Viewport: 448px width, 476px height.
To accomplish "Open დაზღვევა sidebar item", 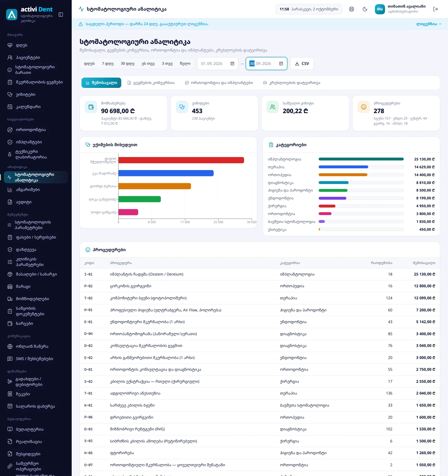I will [x=36, y=249].
